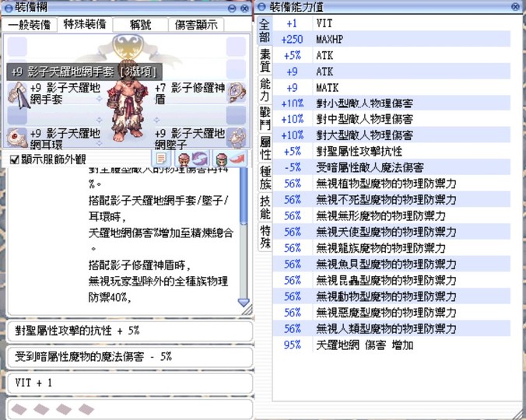Open the 屬性 vertical stats tab
Image resolution: width=526 pixels, height=420 pixels.
[x=265, y=148]
